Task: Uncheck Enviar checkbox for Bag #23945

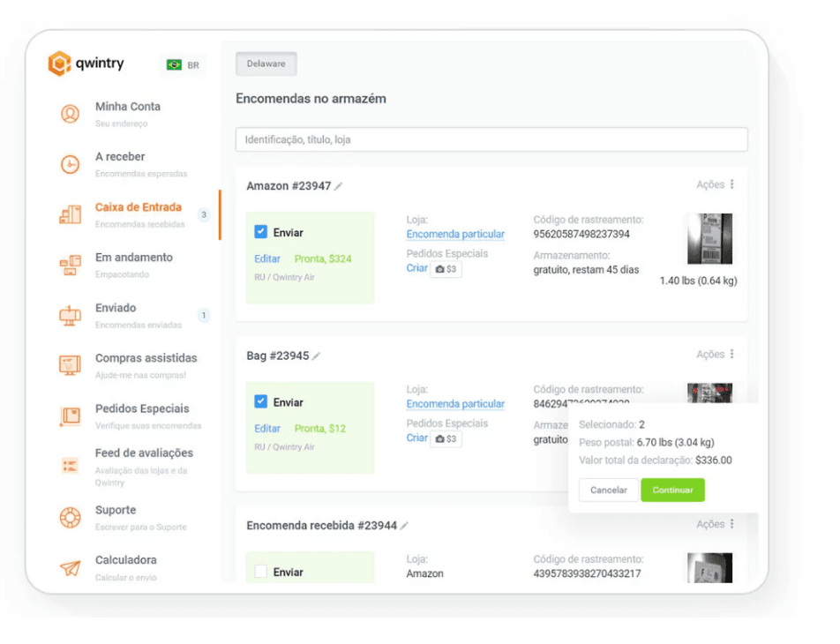Action: pos(261,401)
